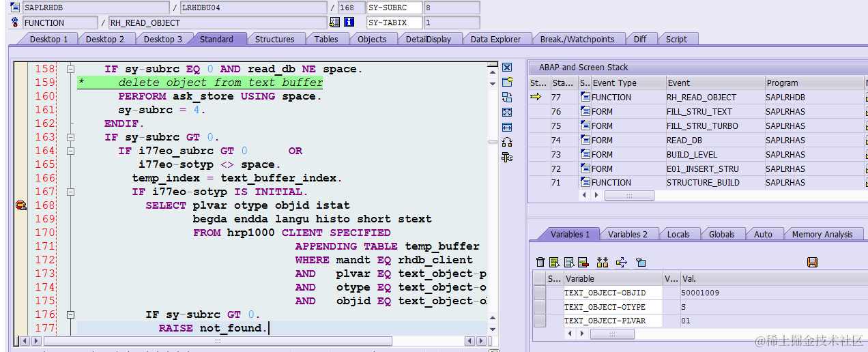Click the icon on RH_READ_OBJECT stack row
Image resolution: width=868 pixels, height=352 pixels.
(x=585, y=97)
